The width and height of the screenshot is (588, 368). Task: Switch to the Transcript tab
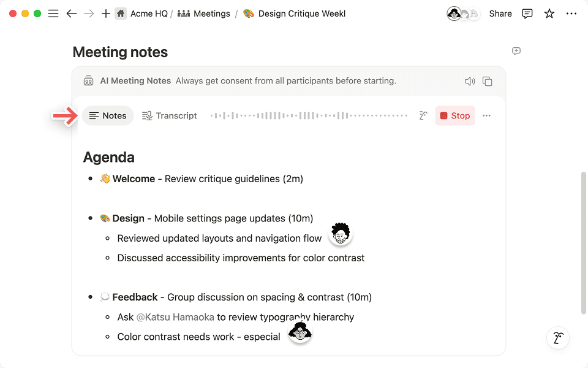pyautogui.click(x=170, y=115)
